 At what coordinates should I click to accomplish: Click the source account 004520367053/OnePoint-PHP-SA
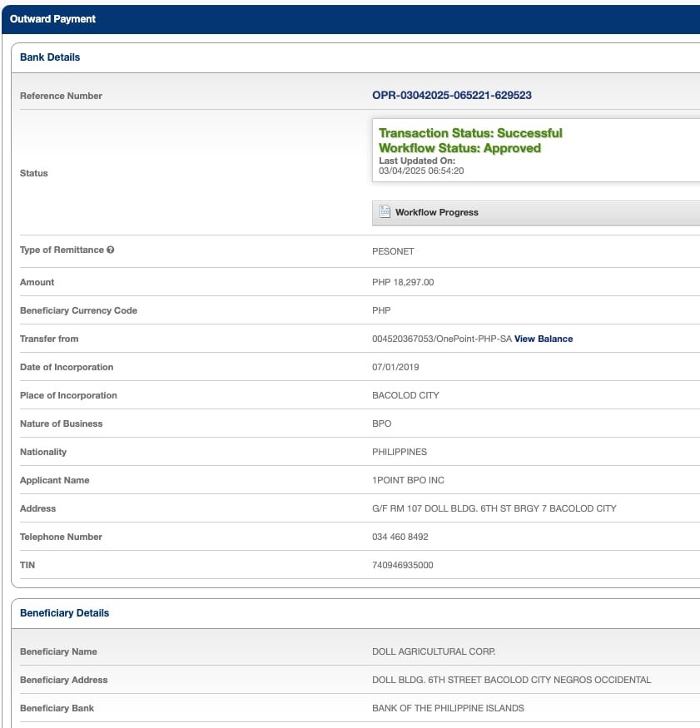(441, 339)
